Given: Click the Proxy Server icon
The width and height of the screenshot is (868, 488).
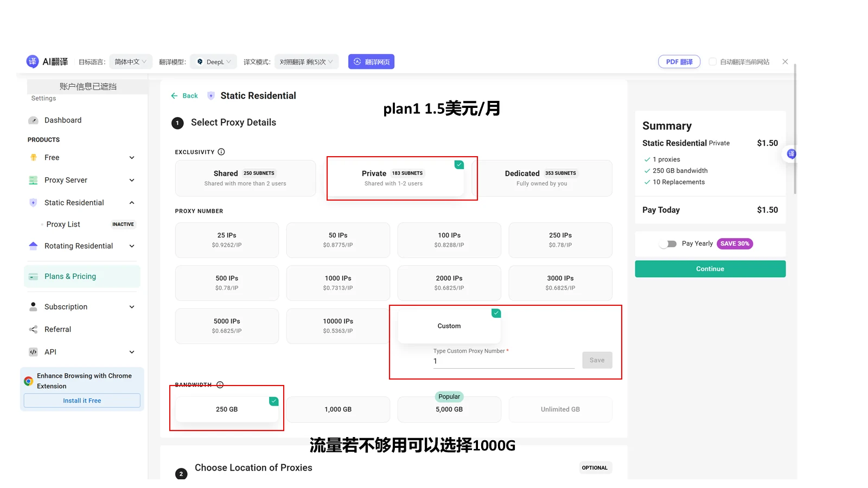Looking at the screenshot, I should pyautogui.click(x=33, y=180).
